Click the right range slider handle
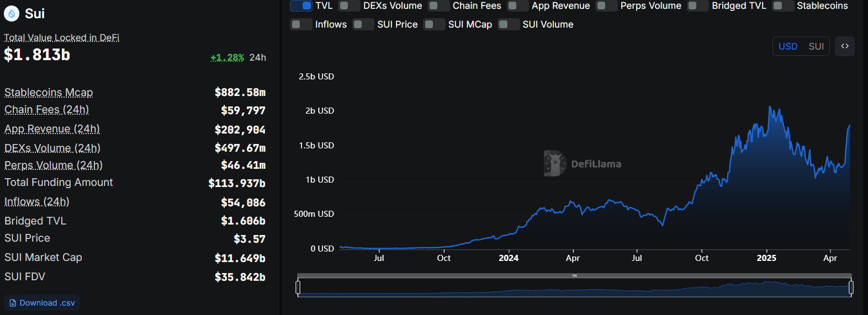This screenshot has height=315, width=868. pyautogui.click(x=851, y=287)
